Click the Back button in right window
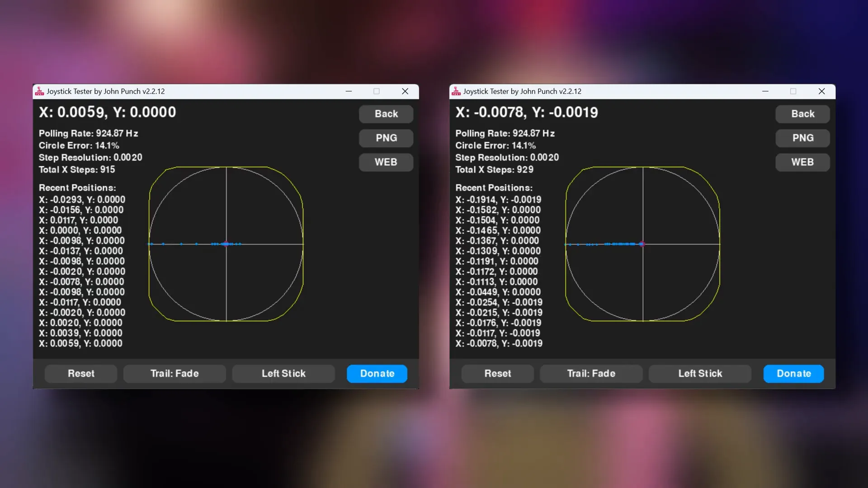 click(803, 114)
